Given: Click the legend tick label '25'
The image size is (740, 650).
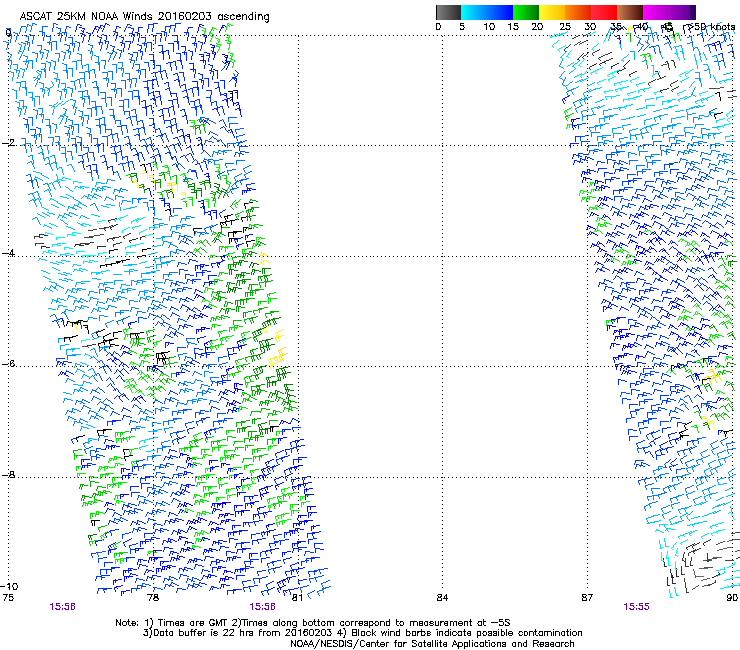Looking at the screenshot, I should [x=565, y=27].
